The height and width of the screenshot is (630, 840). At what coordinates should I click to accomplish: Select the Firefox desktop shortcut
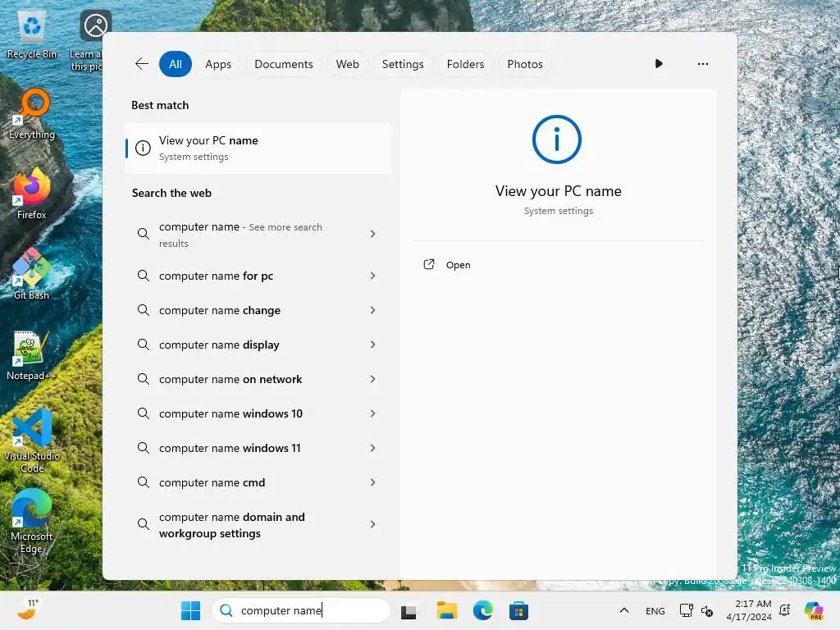[32, 194]
